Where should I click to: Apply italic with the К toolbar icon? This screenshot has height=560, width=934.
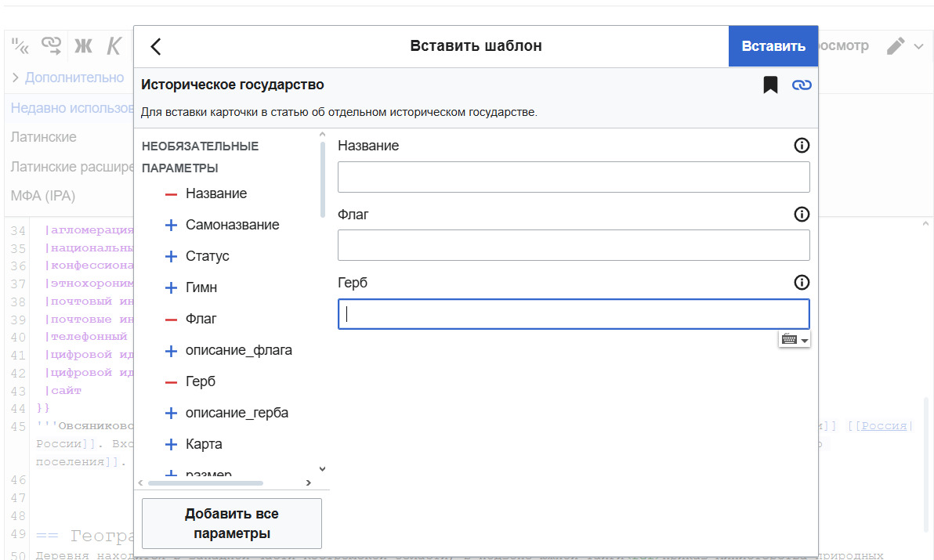click(x=114, y=46)
